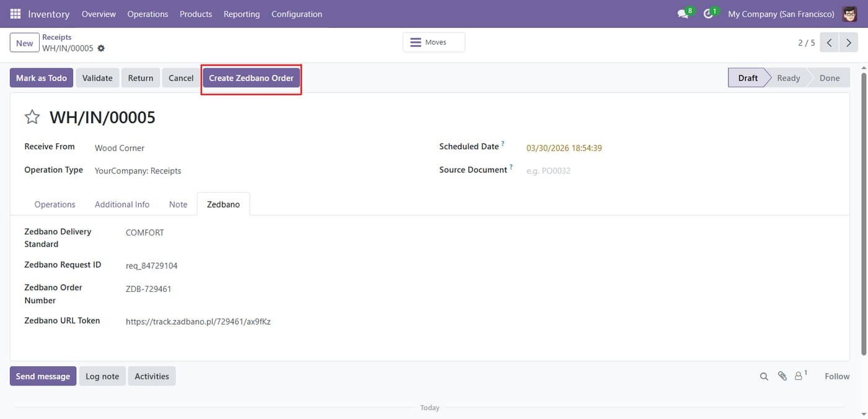The image size is (868, 419).
Task: Click Send message button
Action: (43, 376)
